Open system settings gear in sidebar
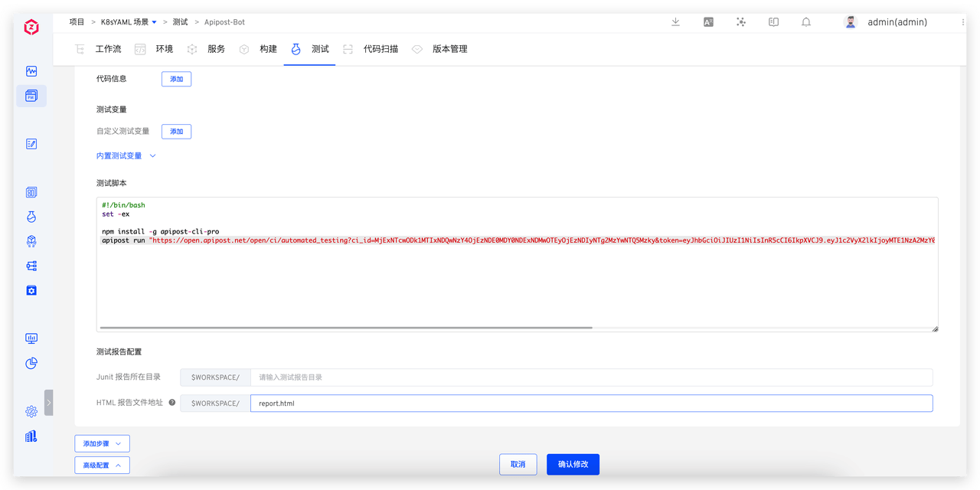Screen dimensions: 980x490 31,411
